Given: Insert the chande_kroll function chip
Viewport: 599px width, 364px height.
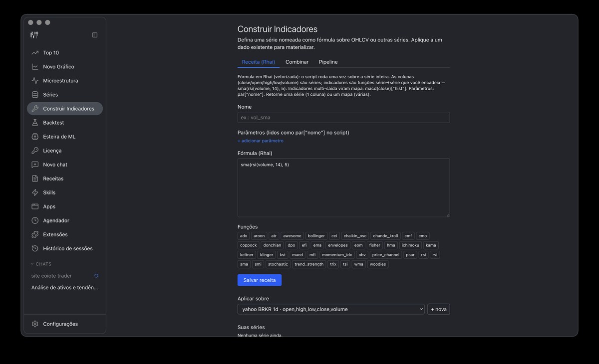Looking at the screenshot, I should click(385, 236).
